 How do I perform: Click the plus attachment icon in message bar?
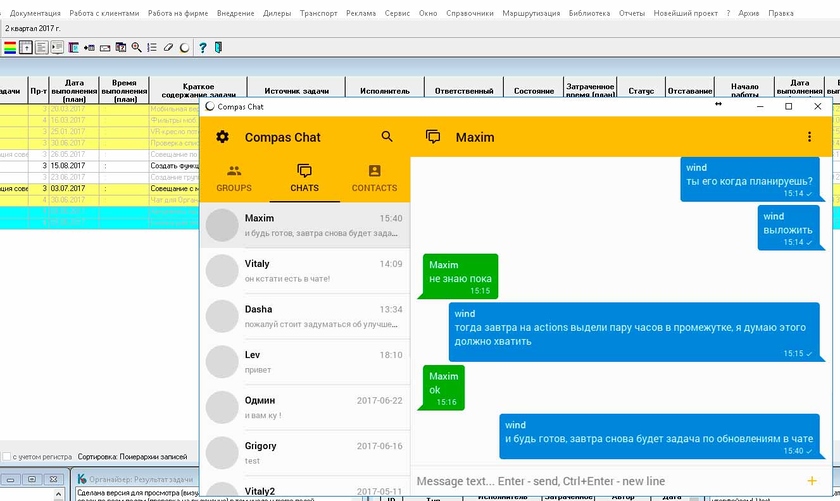(811, 481)
